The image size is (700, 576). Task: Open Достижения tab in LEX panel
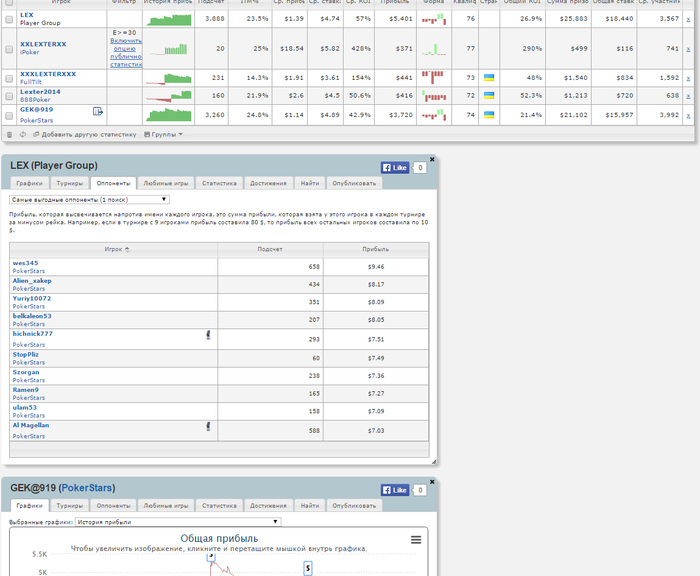268,183
